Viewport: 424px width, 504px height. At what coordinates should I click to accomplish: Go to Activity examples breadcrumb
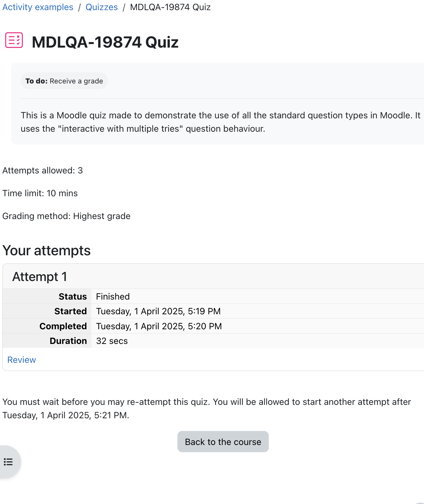click(38, 7)
